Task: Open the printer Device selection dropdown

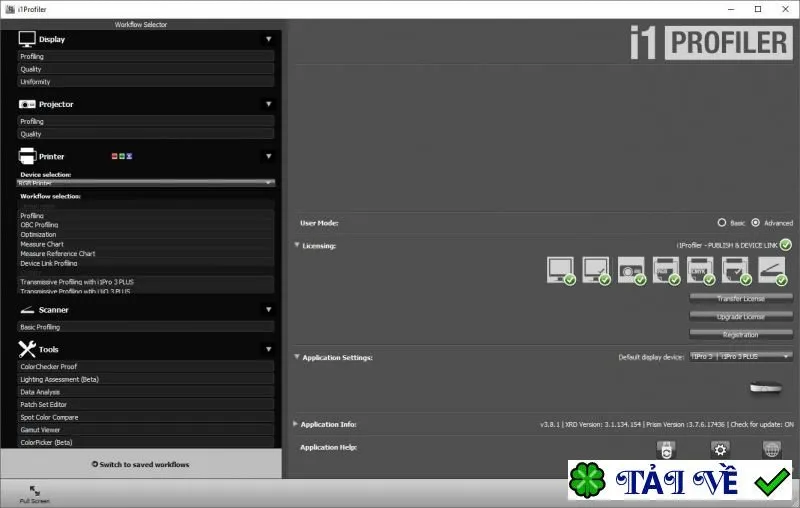Action: coord(146,183)
